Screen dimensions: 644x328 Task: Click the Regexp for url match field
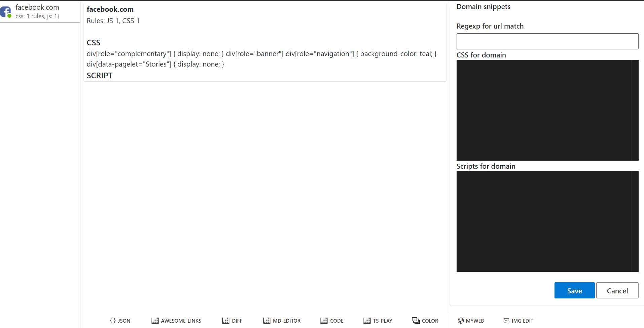[547, 41]
